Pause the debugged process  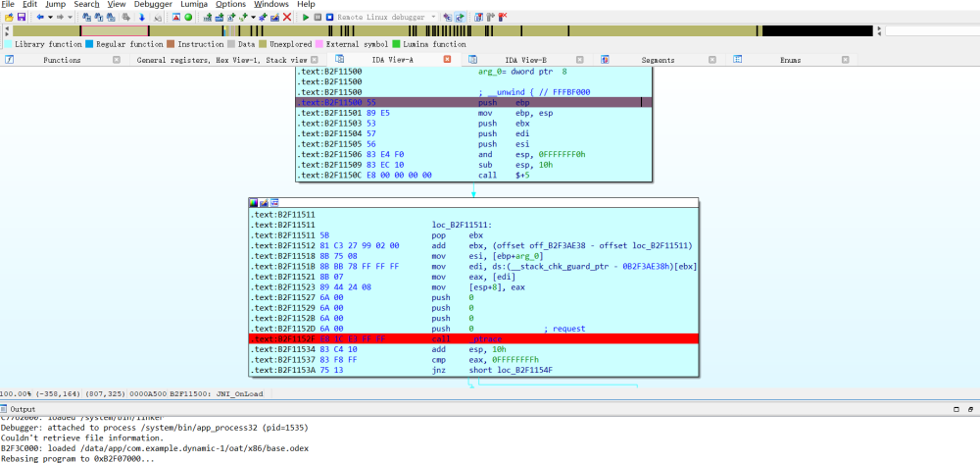pos(318,17)
